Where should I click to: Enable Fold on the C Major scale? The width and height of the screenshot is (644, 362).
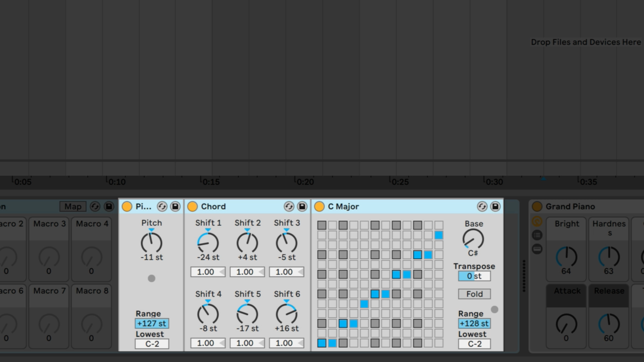[474, 294]
